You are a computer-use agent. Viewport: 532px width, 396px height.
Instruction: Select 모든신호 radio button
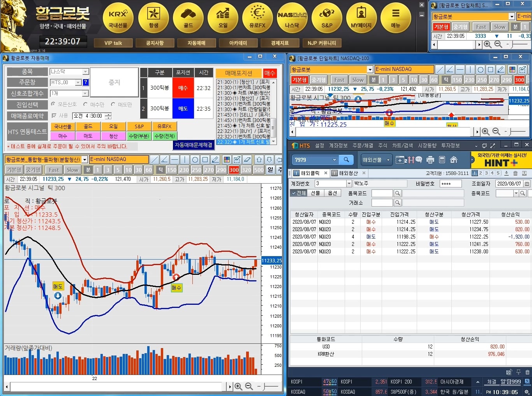53,104
